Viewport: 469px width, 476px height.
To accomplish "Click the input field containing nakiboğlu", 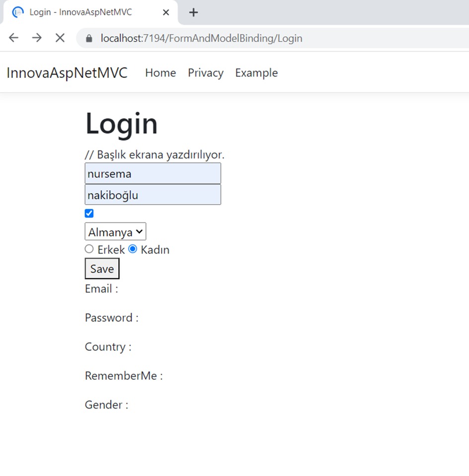I will click(x=153, y=195).
